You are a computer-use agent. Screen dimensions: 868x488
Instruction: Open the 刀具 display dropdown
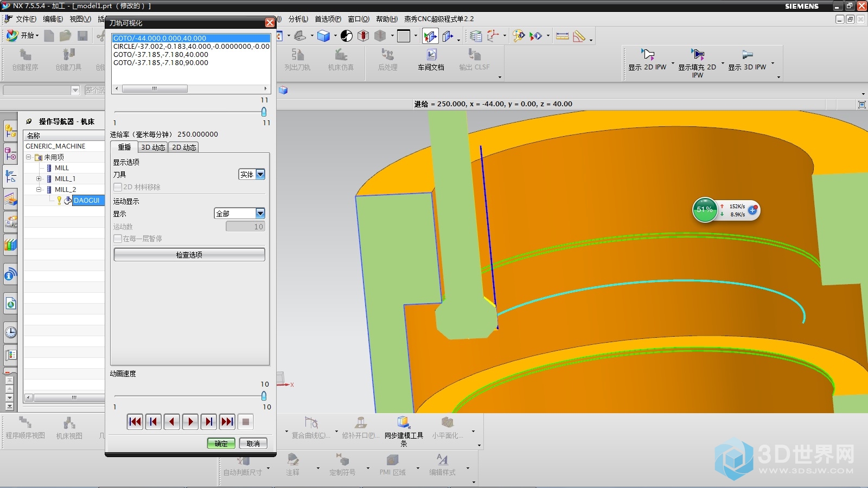click(x=260, y=175)
